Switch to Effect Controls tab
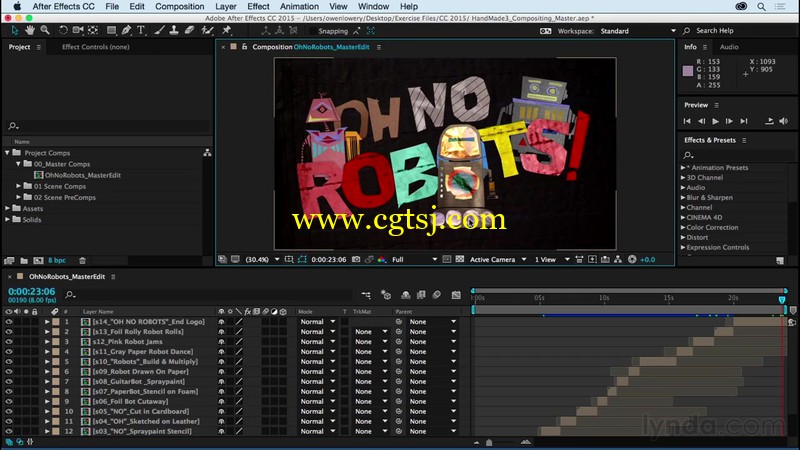Screen dimensions: 800x450 point(95,47)
